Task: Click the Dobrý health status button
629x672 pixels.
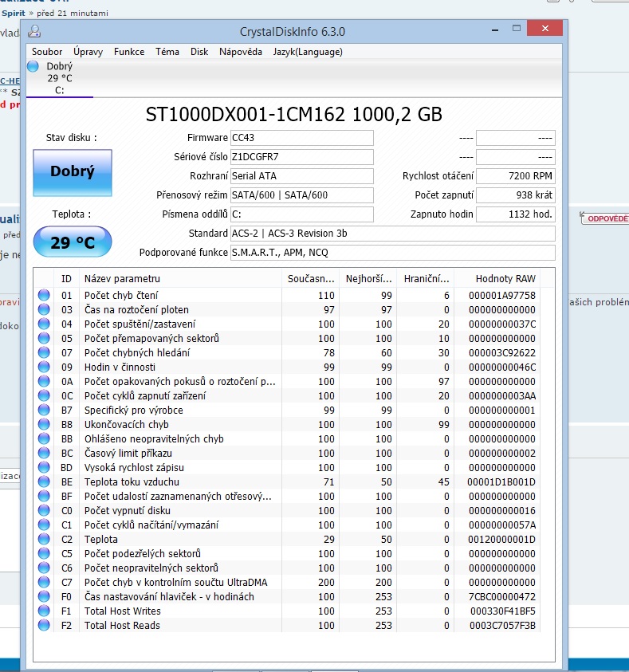Action: [x=73, y=173]
